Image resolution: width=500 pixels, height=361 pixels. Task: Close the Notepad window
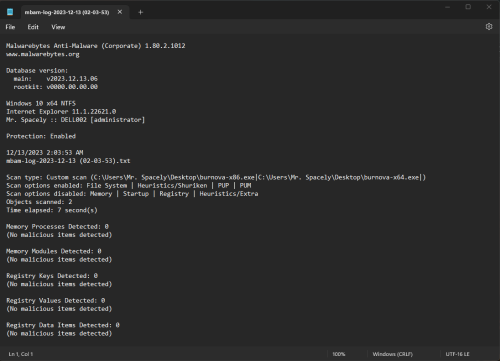tap(489, 7)
